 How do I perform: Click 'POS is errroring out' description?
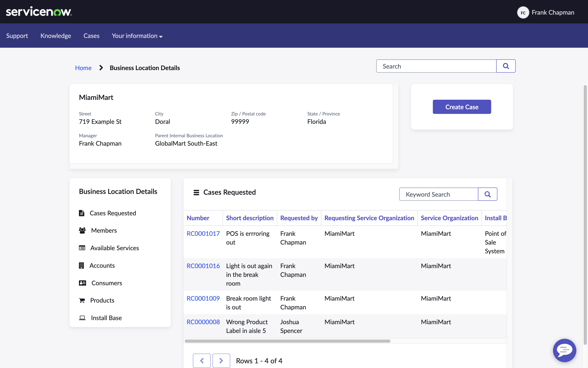pyautogui.click(x=248, y=238)
